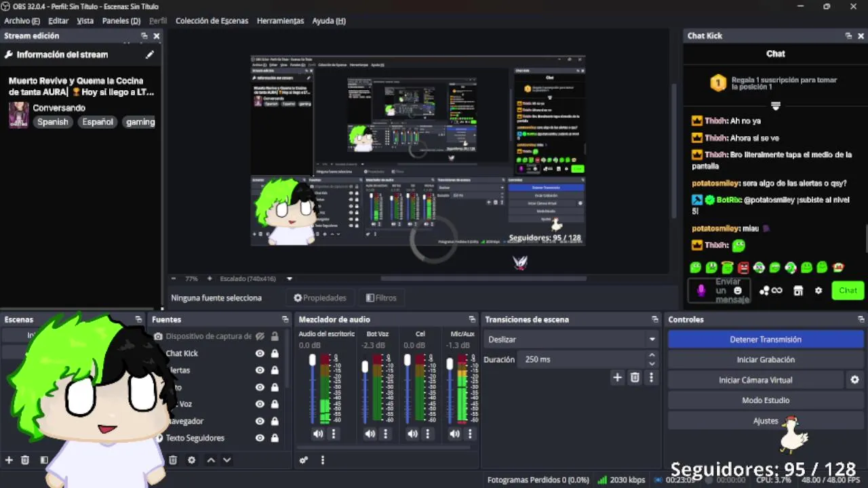Show the Dispositivo de captura source
This screenshot has width=868, height=488.
260,336
